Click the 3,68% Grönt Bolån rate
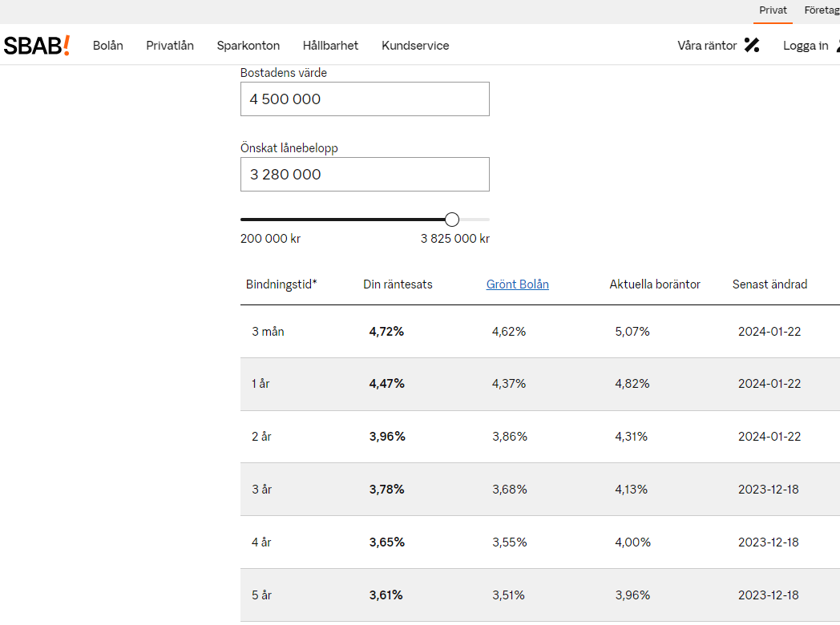This screenshot has width=840, height=625. [510, 489]
